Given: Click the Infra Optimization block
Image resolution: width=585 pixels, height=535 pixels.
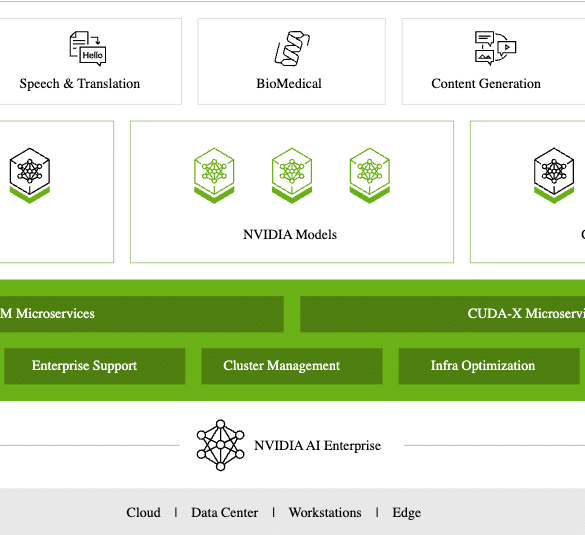Looking at the screenshot, I should (489, 366).
